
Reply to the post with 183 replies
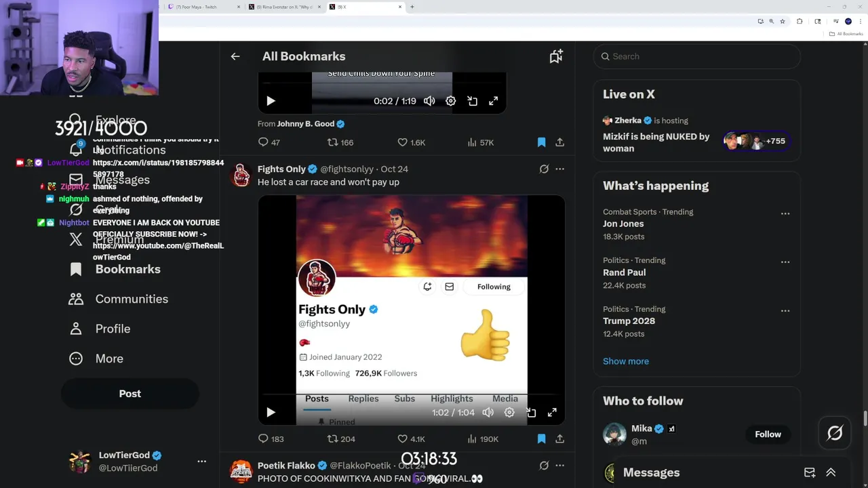click(271, 439)
